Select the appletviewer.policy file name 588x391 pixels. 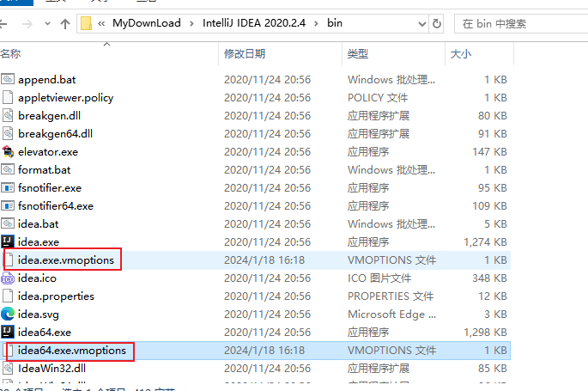coord(65,98)
